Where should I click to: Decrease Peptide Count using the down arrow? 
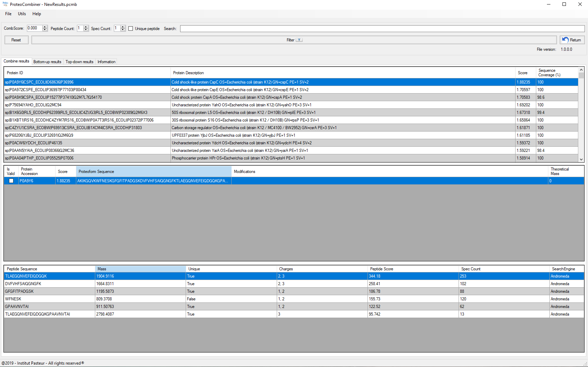86,30
